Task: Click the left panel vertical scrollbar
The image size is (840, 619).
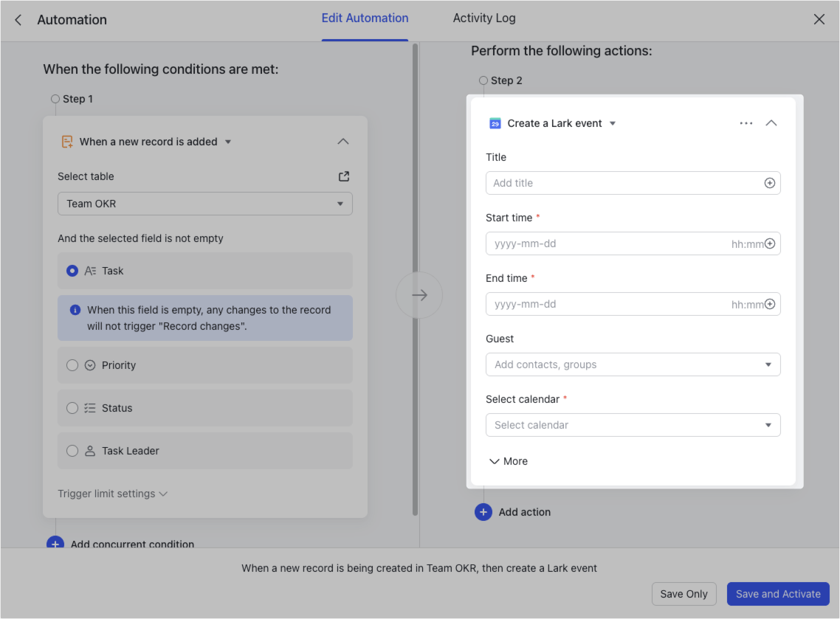Action: tap(415, 280)
